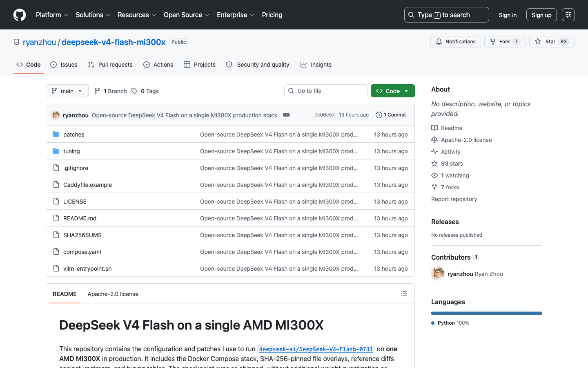Open deepseek-v4-flash-mi300x repository link
588x368 pixels.
point(114,42)
